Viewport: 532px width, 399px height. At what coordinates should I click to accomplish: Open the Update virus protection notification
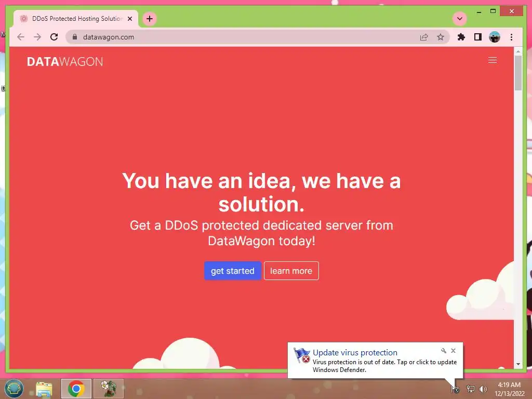pos(375,361)
